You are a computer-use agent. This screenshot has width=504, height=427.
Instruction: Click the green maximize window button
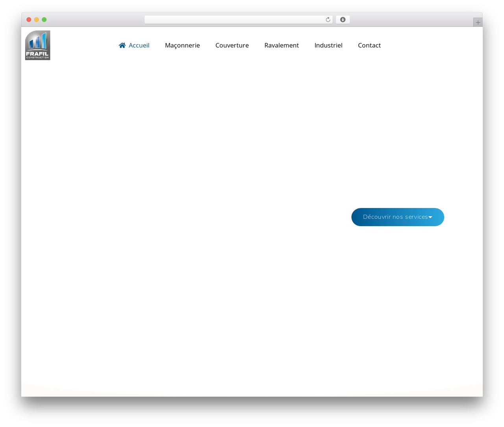44,20
